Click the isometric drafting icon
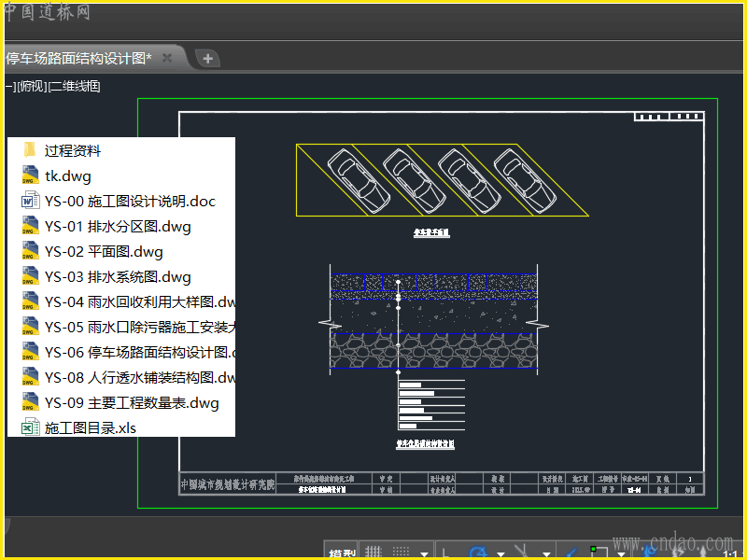747x560 pixels. [523, 553]
